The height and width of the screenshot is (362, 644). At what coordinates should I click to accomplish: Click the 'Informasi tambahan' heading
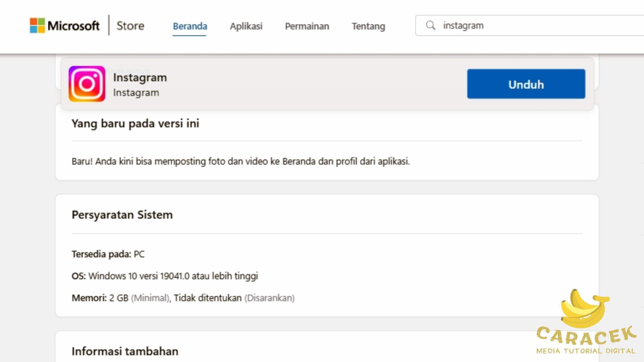click(x=125, y=351)
